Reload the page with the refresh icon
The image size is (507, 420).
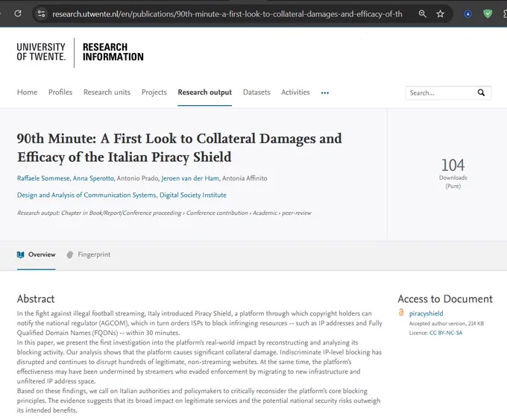18,13
